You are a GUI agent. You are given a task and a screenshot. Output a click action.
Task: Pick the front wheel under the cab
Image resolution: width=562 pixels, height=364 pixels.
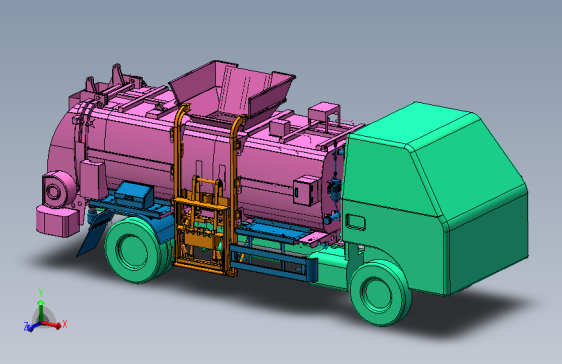pos(380,294)
